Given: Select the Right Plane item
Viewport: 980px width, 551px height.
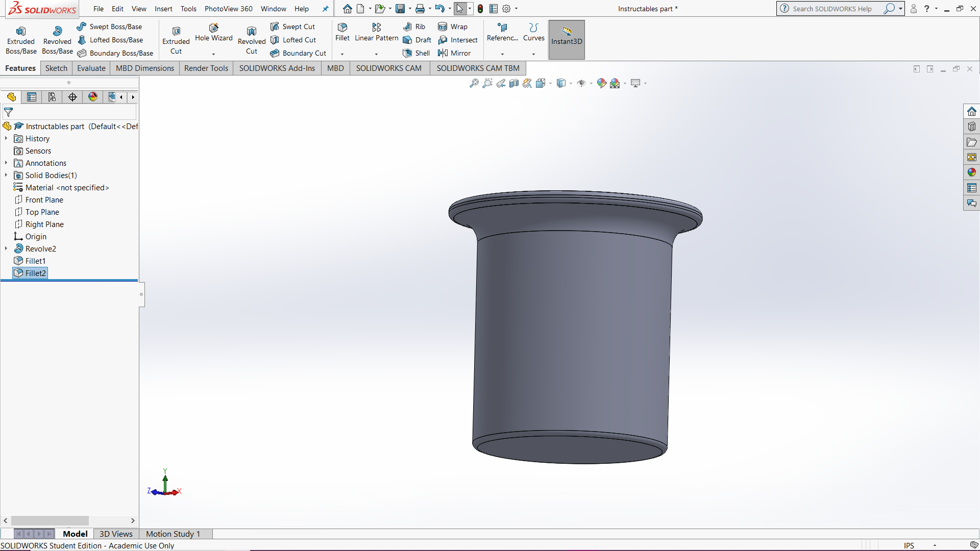Looking at the screenshot, I should (39, 224).
